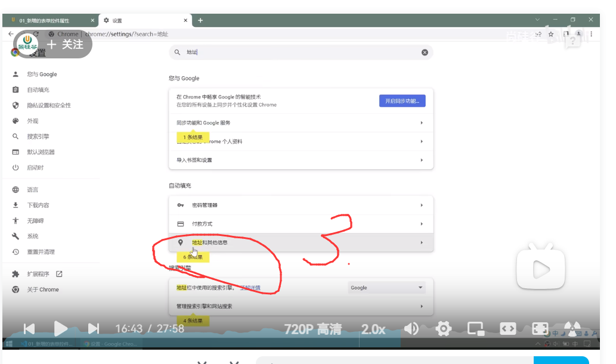616x364 pixels.
Task: Open Chrome three-dot menu
Action: (591, 34)
